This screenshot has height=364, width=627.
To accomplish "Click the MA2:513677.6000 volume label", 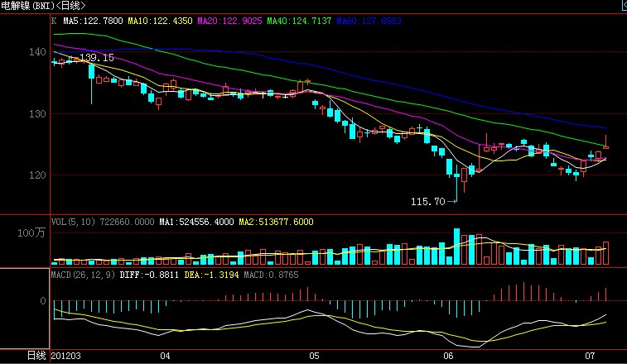I will click(276, 222).
